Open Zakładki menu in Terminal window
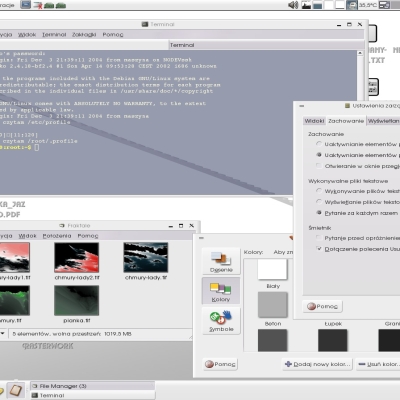Viewport: 400px width, 400px height. tap(84, 35)
